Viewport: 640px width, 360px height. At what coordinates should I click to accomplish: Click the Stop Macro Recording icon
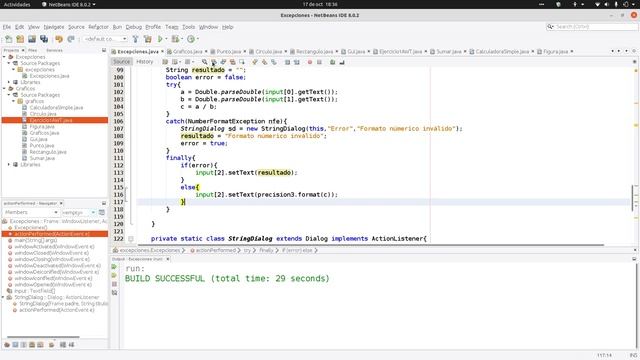(319, 62)
